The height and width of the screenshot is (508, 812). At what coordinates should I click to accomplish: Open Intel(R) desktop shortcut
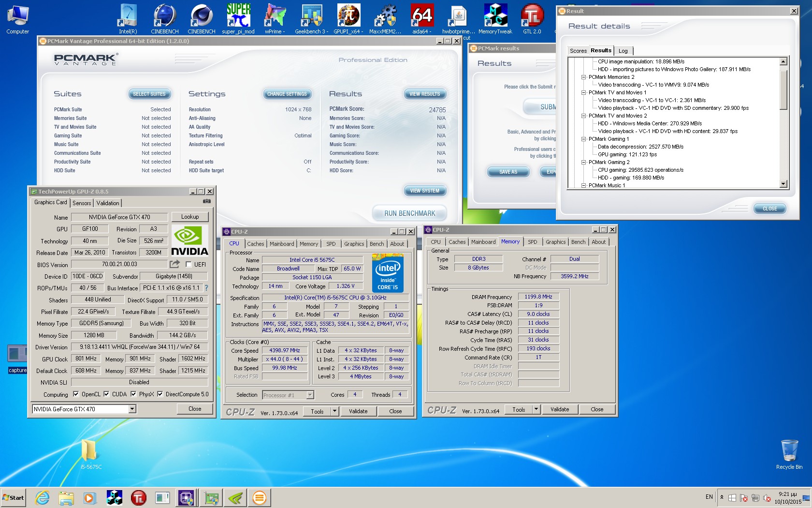tap(128, 19)
